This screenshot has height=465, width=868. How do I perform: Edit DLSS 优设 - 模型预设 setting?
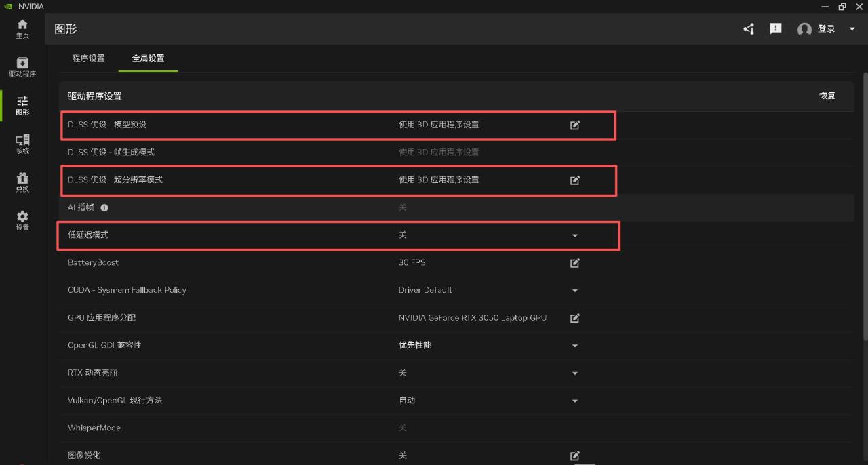point(575,125)
